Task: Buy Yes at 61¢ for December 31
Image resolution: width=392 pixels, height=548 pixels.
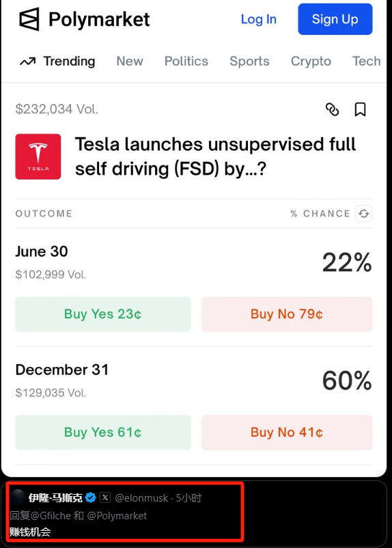Action: [103, 433]
